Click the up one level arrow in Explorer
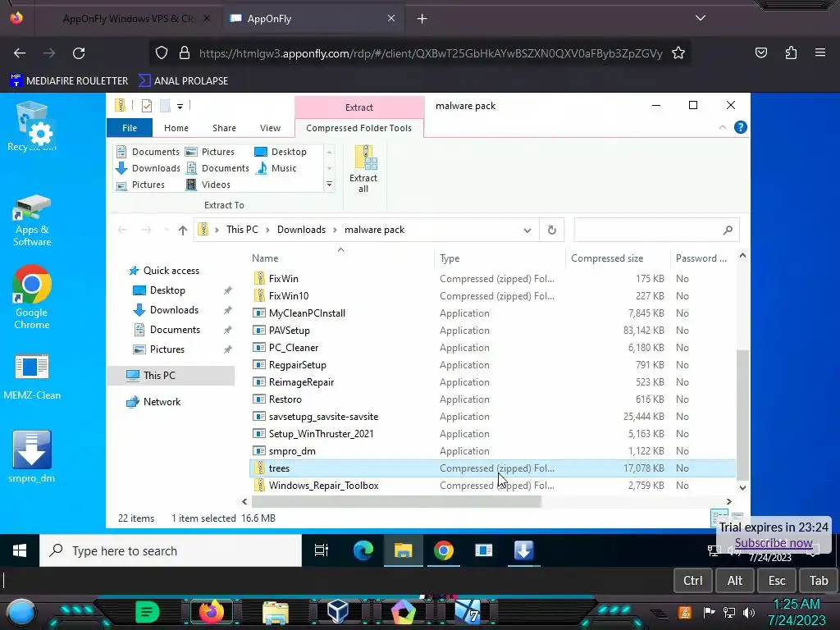 tap(183, 230)
